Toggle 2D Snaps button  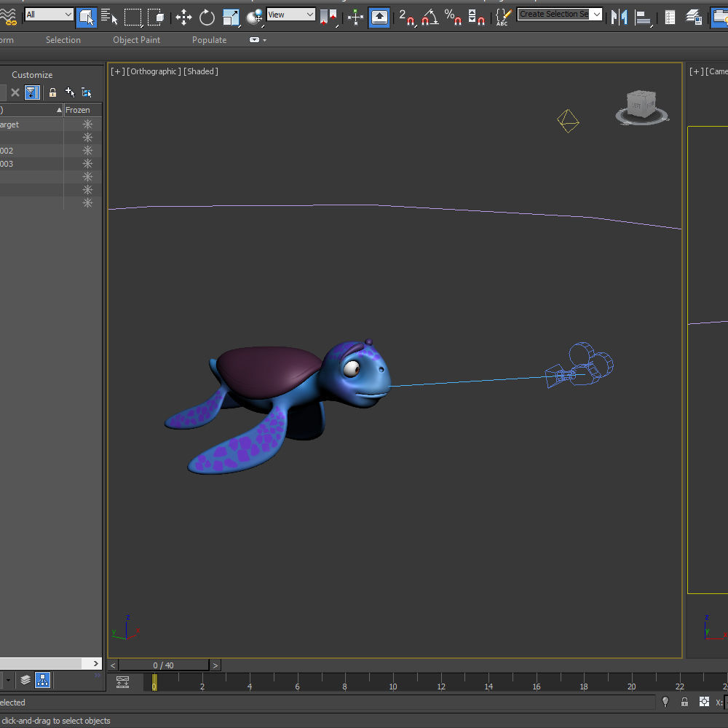click(x=408, y=17)
